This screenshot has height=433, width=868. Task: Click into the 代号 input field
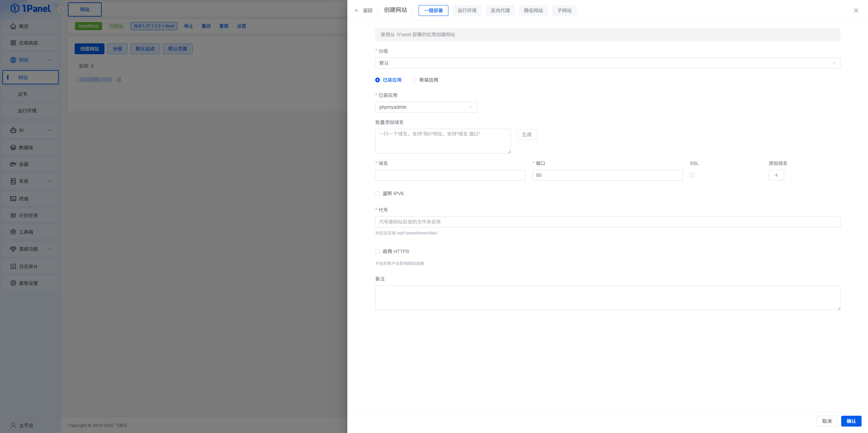coord(607,222)
